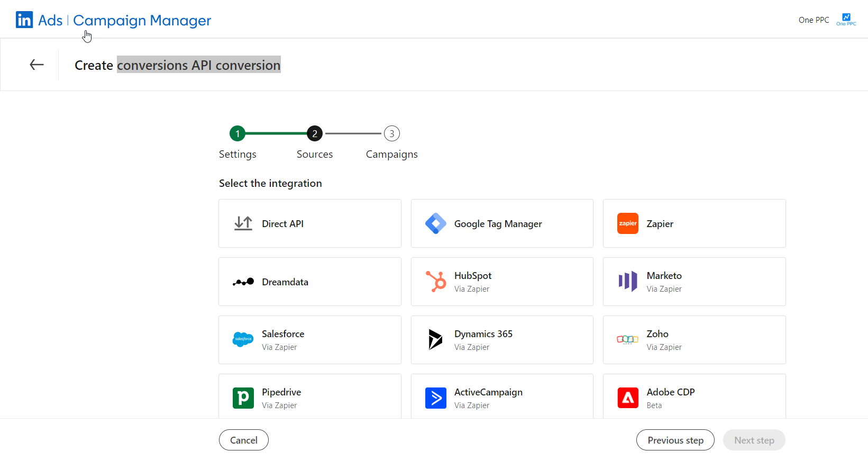
Task: Click the Marketo purple bars icon
Action: pyautogui.click(x=628, y=282)
